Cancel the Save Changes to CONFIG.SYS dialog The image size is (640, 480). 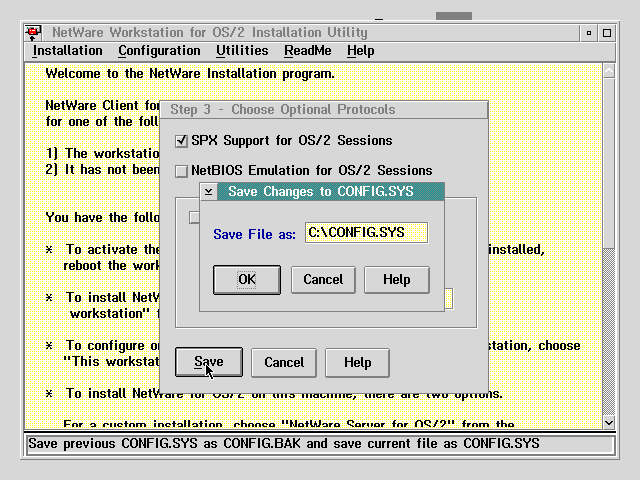point(323,280)
